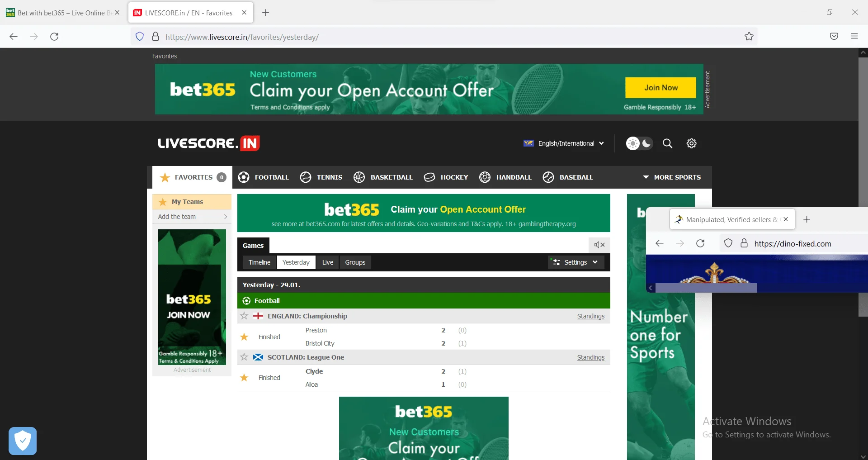Select the Handball sport menu item
The width and height of the screenshot is (868, 460).
tap(505, 177)
